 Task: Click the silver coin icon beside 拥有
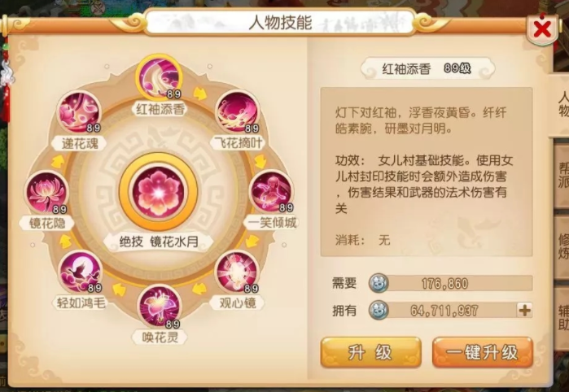[x=379, y=311]
